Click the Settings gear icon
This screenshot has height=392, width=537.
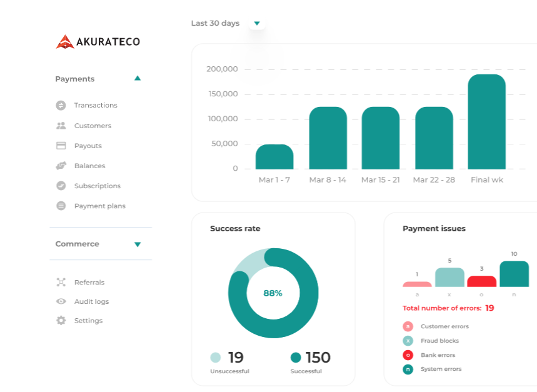click(x=61, y=321)
